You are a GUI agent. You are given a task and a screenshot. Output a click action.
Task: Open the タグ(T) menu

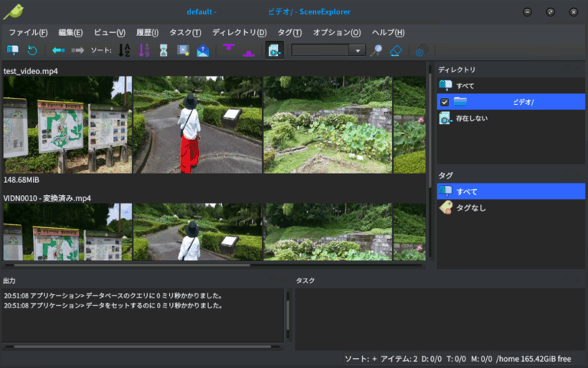pos(289,33)
